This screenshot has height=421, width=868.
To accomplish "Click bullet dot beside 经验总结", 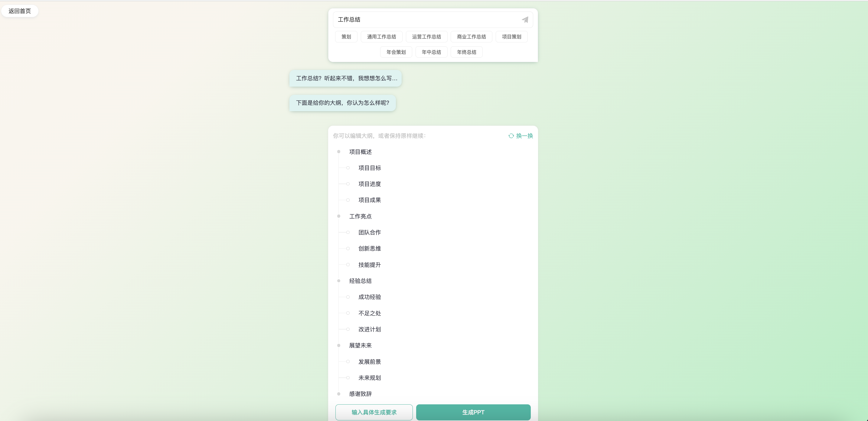I will point(339,281).
